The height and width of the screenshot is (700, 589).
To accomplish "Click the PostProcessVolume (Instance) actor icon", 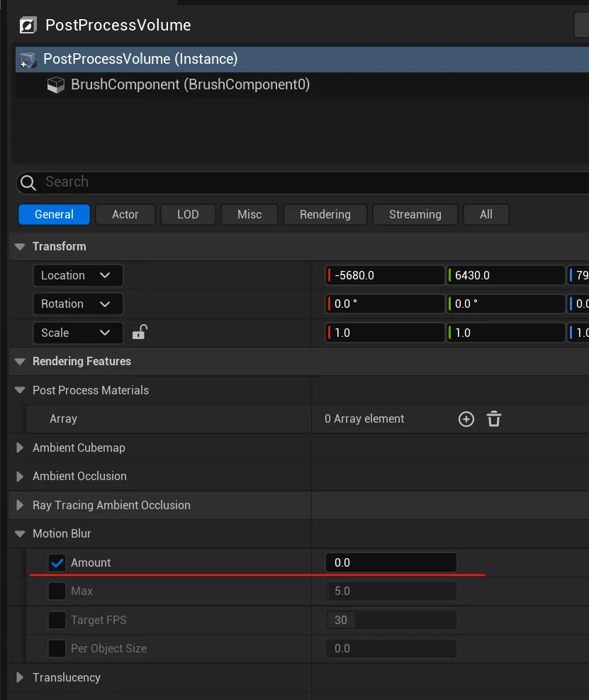I will (28, 59).
